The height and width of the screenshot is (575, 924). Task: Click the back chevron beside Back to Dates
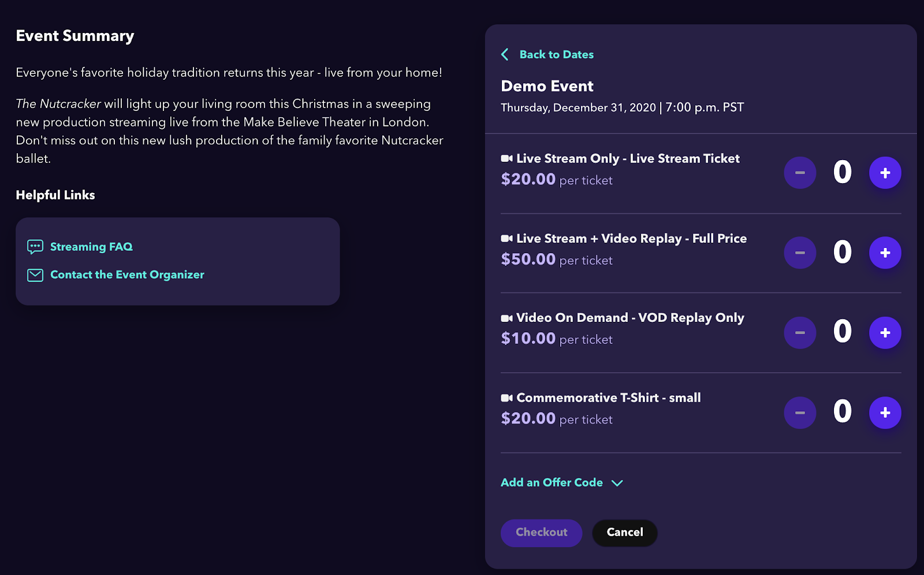coord(504,54)
